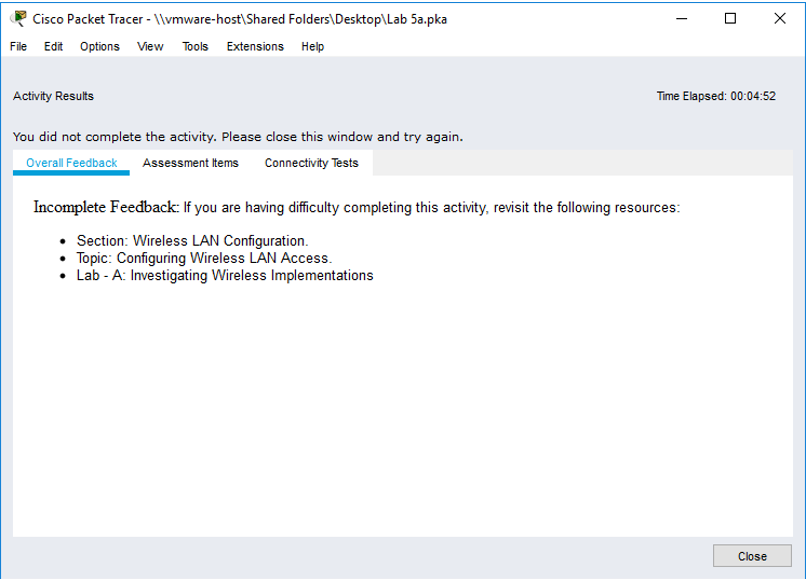Screen dimensions: 806x579
Task: Open the Help menu
Action: click(313, 46)
